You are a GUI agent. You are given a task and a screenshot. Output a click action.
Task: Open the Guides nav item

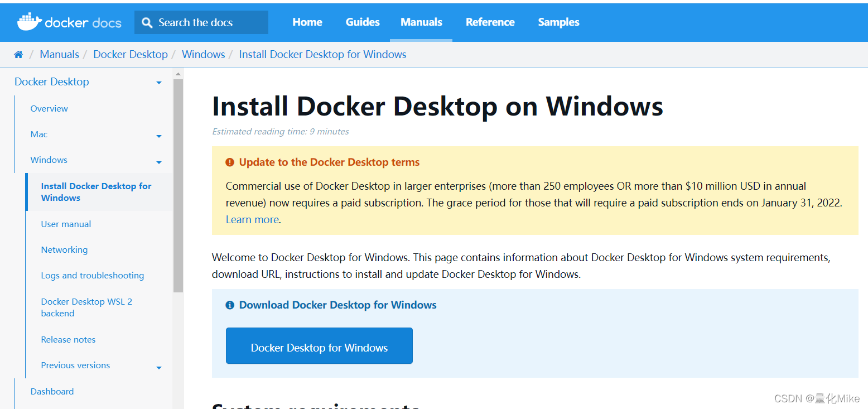pos(363,22)
